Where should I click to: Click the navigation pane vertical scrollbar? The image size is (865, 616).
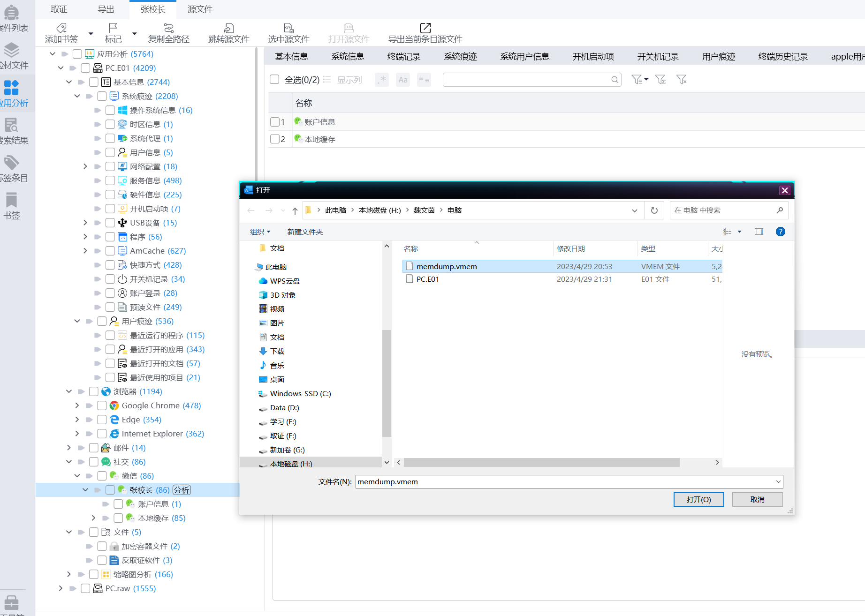tap(387, 383)
